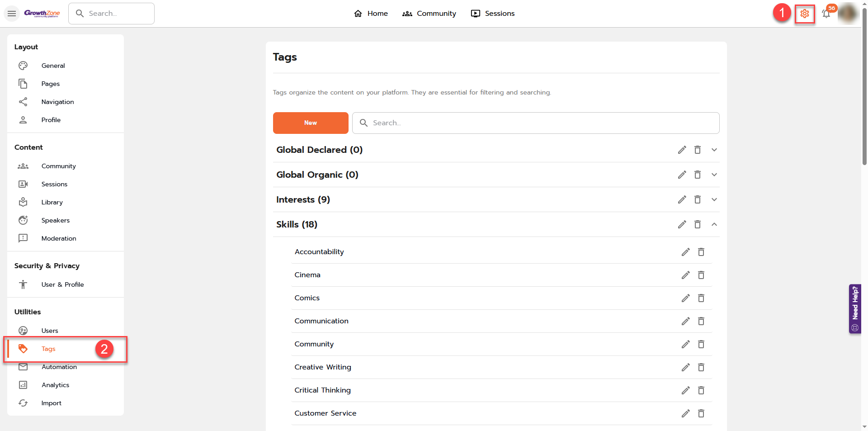Open the hamburger menu icon
Image resolution: width=868 pixels, height=431 pixels.
(x=12, y=13)
